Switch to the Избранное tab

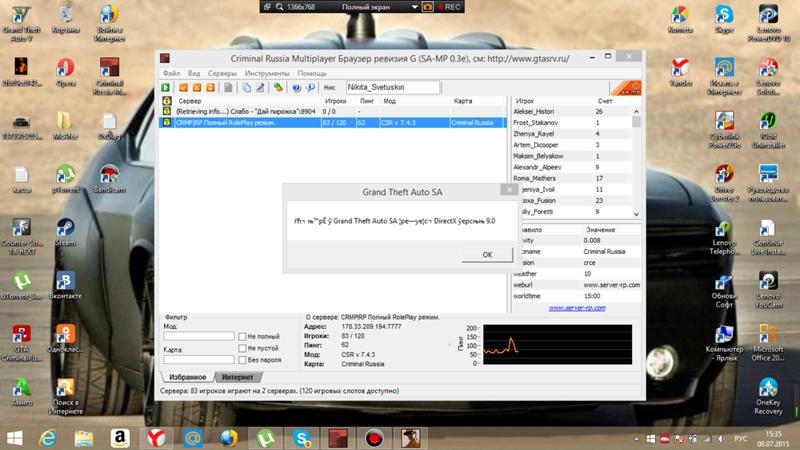tap(187, 377)
